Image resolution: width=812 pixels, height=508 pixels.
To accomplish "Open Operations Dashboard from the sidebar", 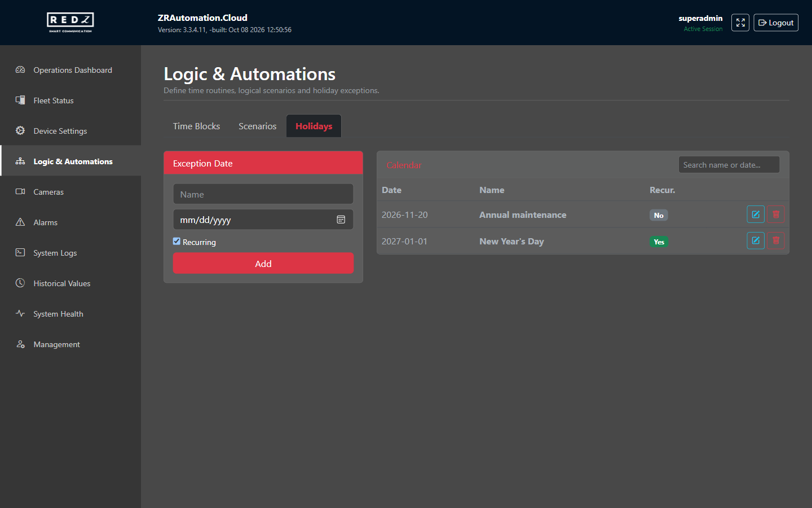I will pos(70,70).
